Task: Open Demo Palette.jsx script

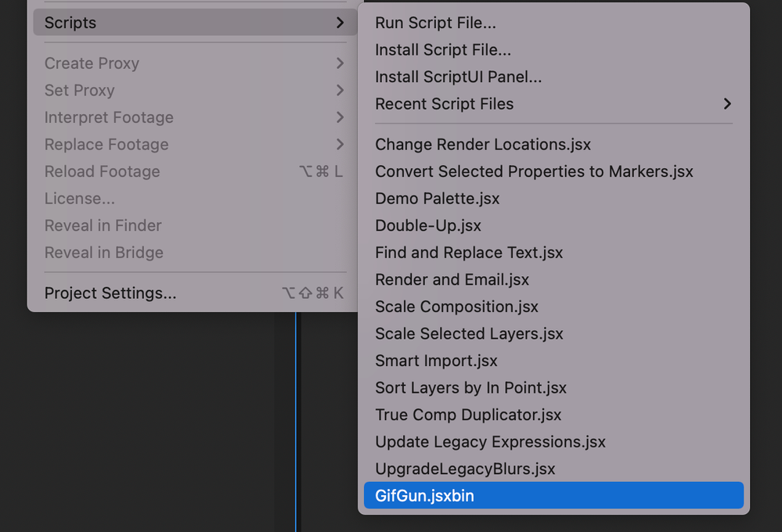Action: point(437,199)
